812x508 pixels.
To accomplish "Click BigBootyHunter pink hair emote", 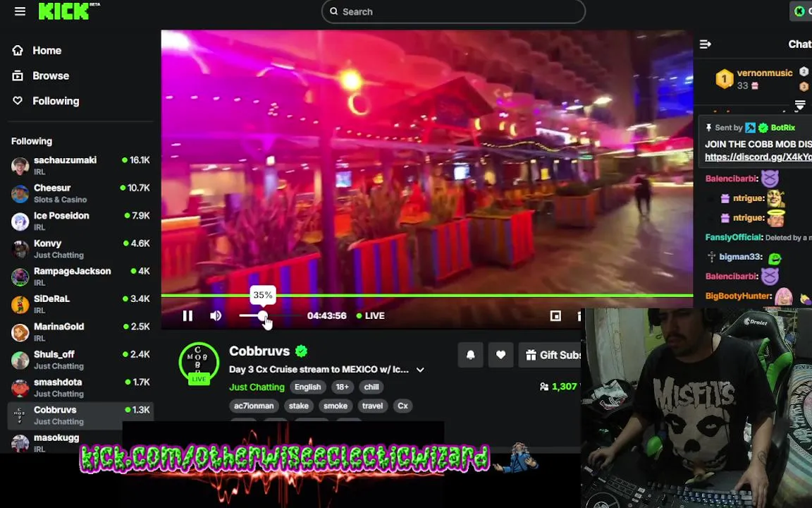I will tap(784, 296).
